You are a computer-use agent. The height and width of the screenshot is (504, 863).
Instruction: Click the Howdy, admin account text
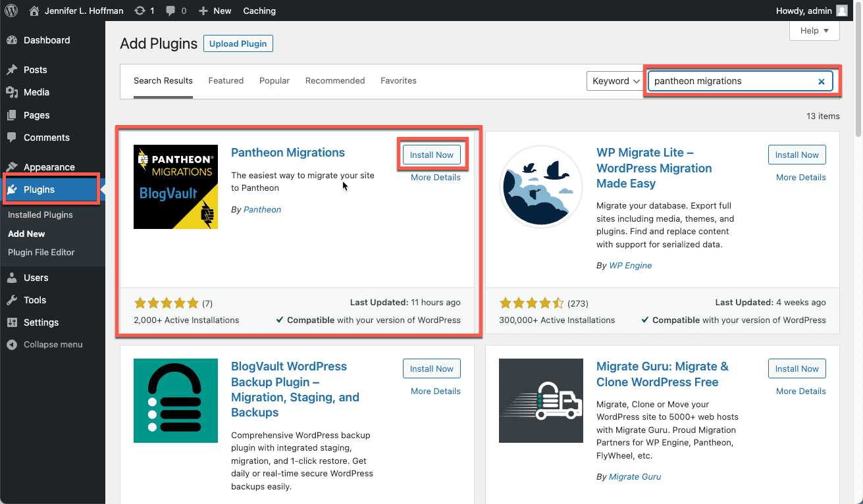[x=804, y=11]
